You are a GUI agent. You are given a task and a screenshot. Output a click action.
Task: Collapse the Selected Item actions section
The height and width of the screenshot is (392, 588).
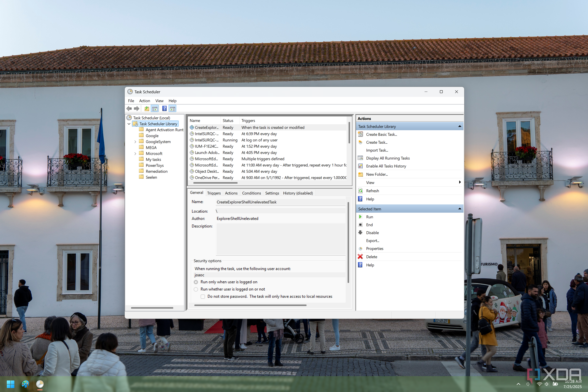coord(459,209)
